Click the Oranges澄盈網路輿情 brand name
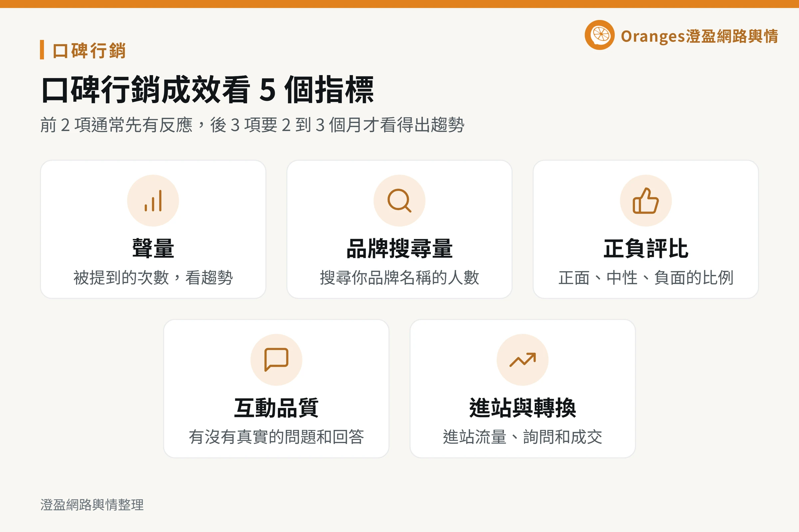Screen dimensions: 799x532 (x=699, y=36)
